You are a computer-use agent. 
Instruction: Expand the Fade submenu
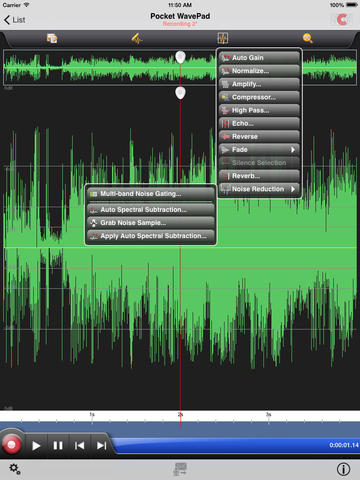pos(259,150)
